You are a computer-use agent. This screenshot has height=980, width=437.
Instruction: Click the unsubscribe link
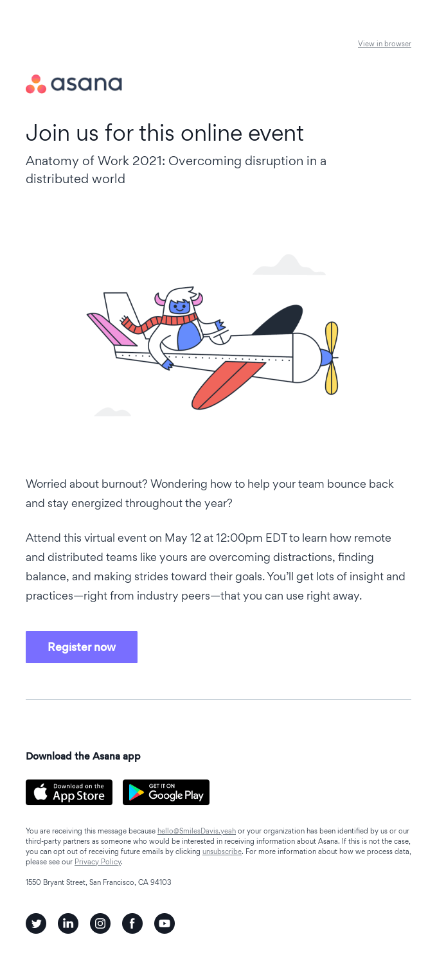(222, 851)
